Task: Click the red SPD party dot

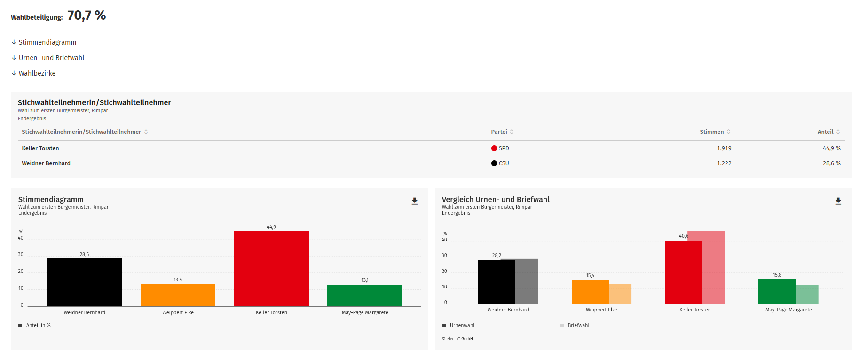Action: coord(494,148)
